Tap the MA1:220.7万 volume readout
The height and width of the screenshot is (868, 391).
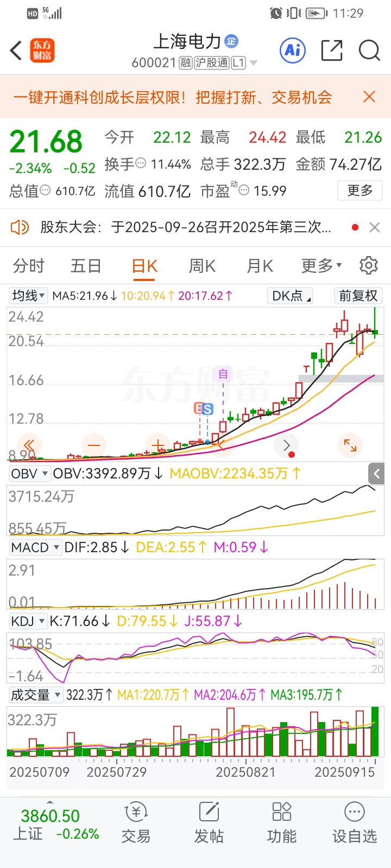click(x=153, y=695)
